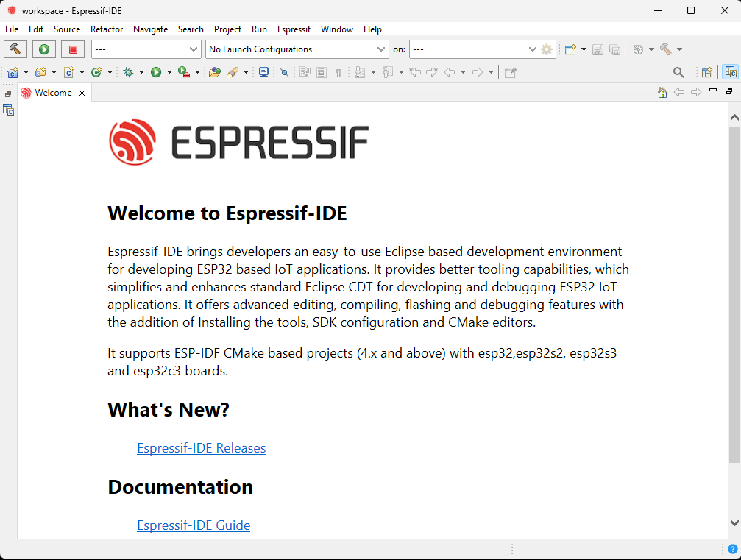
Task: Open the Window menu
Action: coord(337,29)
